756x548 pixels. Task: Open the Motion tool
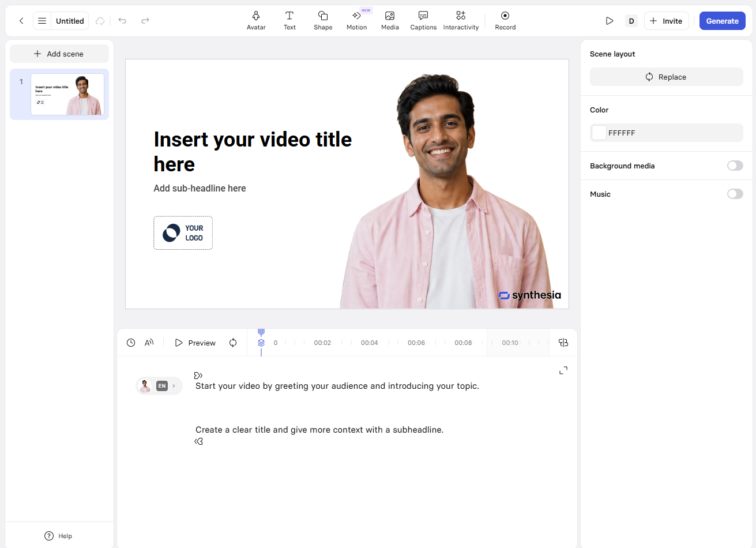[x=356, y=21]
